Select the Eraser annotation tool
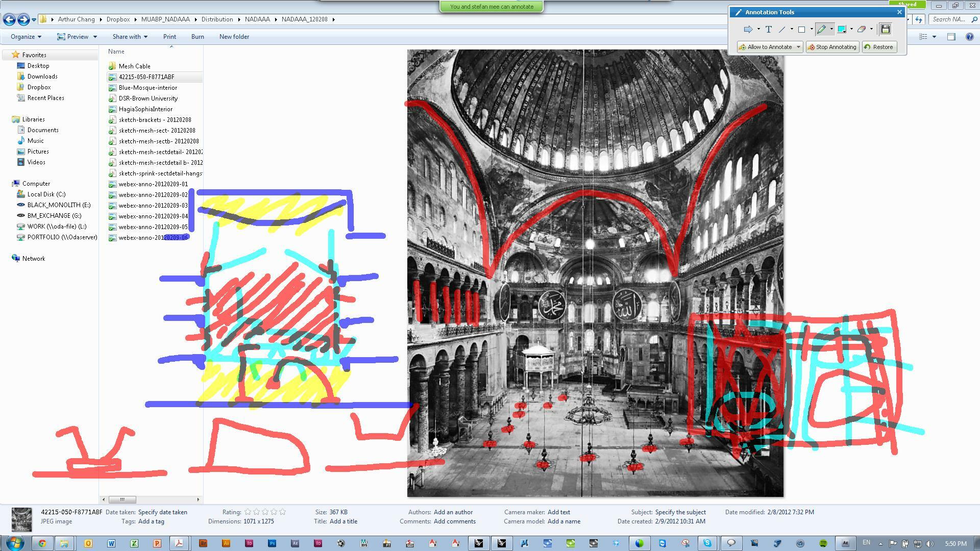The image size is (980, 551). pyautogui.click(x=862, y=29)
